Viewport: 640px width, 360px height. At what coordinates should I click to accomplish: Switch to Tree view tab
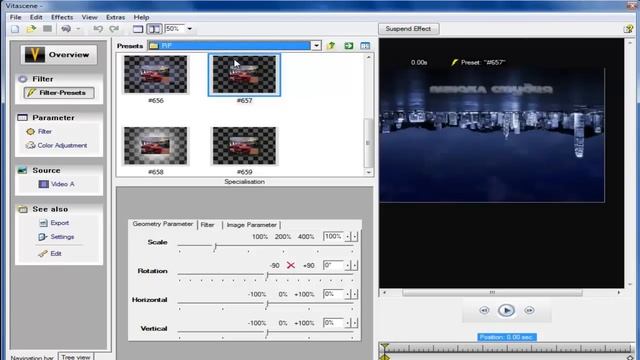click(76, 357)
